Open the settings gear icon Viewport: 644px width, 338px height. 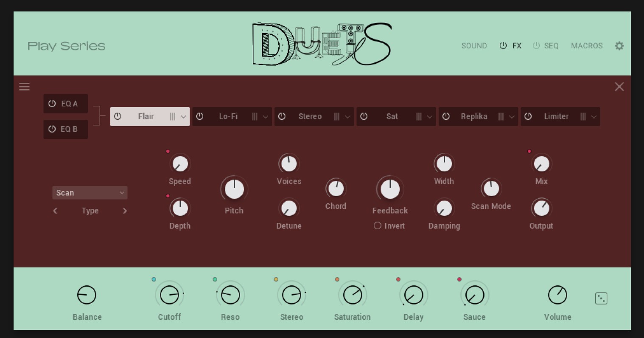pos(619,46)
